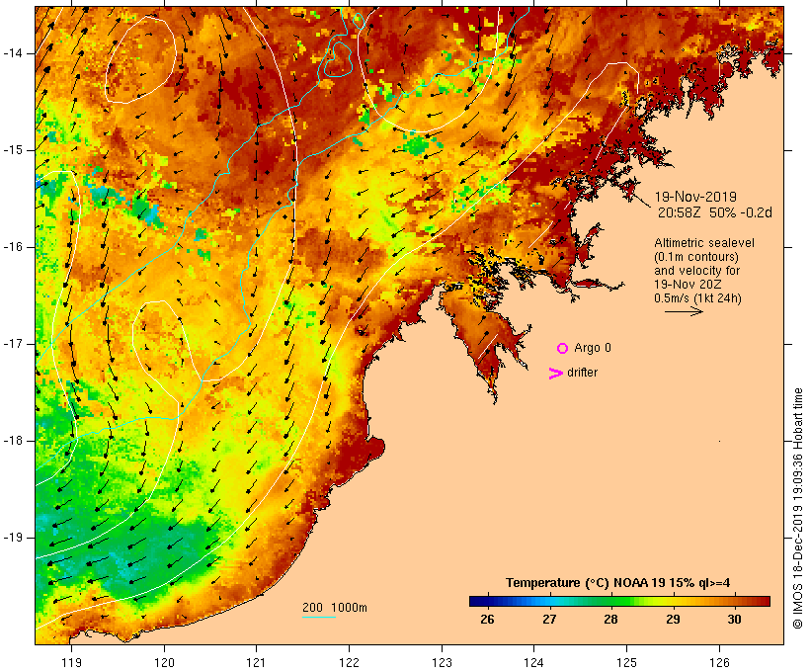Click the longitude axis label 123

442,663
